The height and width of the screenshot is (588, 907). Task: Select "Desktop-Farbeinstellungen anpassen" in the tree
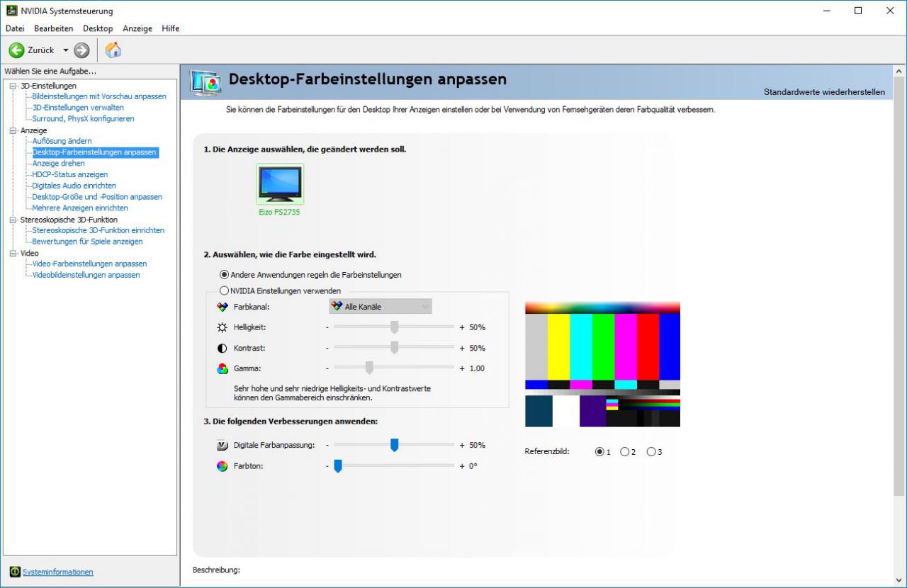[94, 152]
